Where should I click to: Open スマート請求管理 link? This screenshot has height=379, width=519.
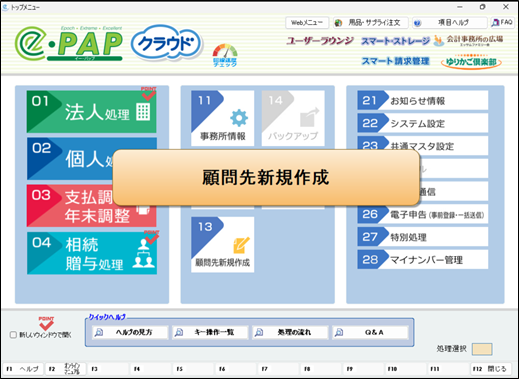pyautogui.click(x=395, y=61)
